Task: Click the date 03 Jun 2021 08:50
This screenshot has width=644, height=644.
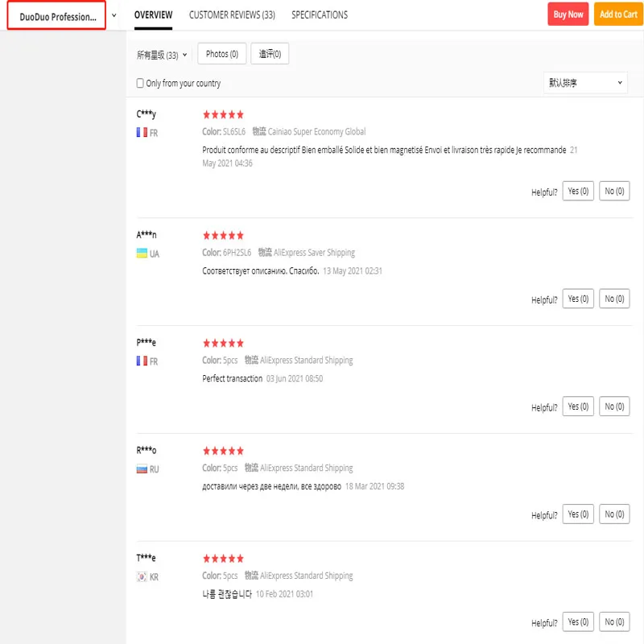Action: click(295, 378)
